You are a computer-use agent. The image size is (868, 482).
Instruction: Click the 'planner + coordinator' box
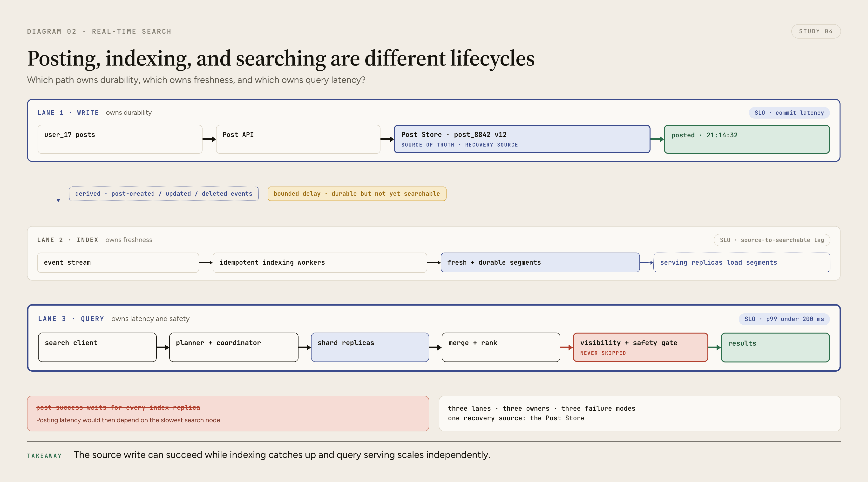pos(234,347)
